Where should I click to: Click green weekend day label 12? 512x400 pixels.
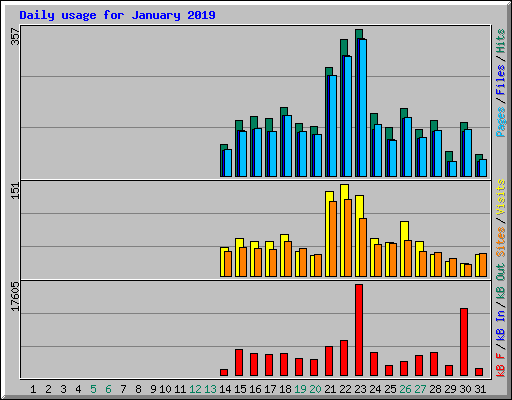[x=195, y=389]
